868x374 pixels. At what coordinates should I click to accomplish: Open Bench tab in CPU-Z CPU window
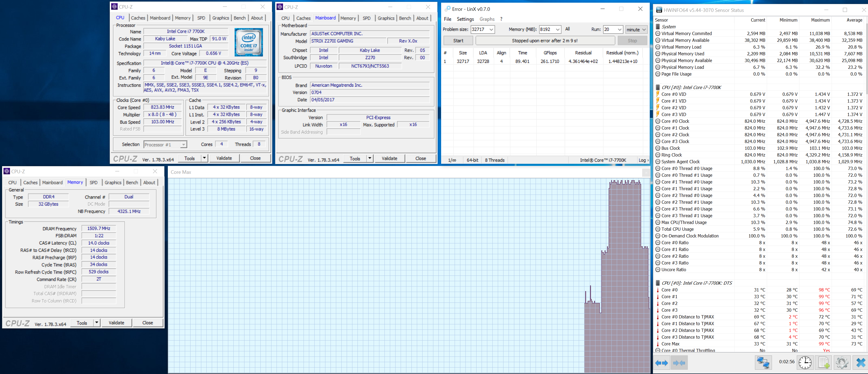tap(240, 18)
